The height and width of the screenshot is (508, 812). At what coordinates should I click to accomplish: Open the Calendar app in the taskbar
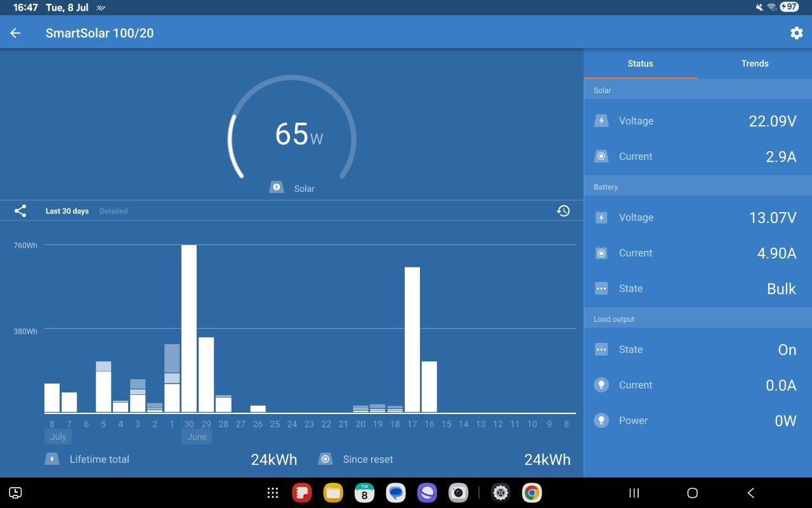(364, 493)
